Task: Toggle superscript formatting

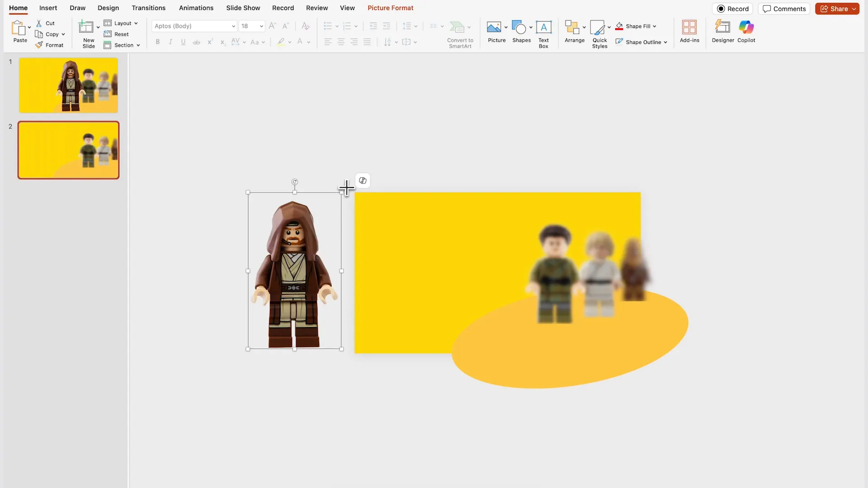Action: [x=210, y=42]
